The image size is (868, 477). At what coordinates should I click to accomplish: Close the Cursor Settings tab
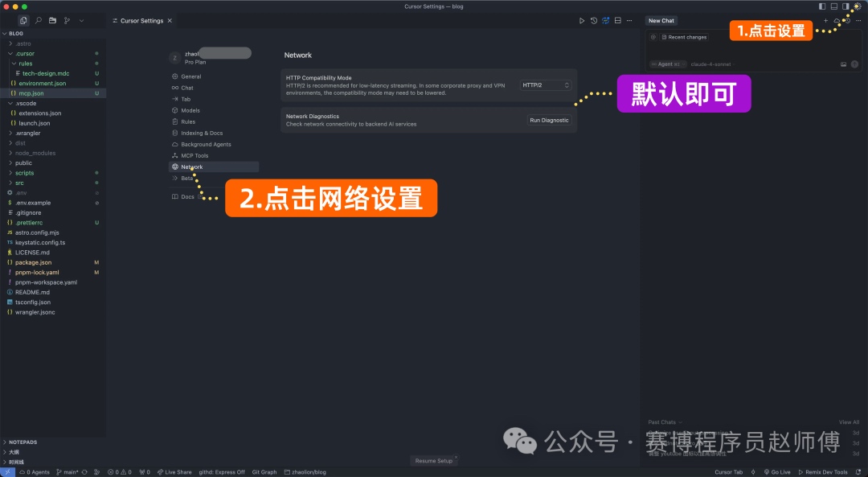coord(170,20)
